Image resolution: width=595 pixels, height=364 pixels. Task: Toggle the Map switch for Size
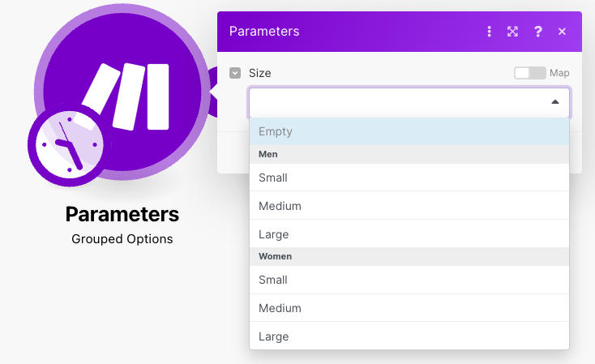529,73
